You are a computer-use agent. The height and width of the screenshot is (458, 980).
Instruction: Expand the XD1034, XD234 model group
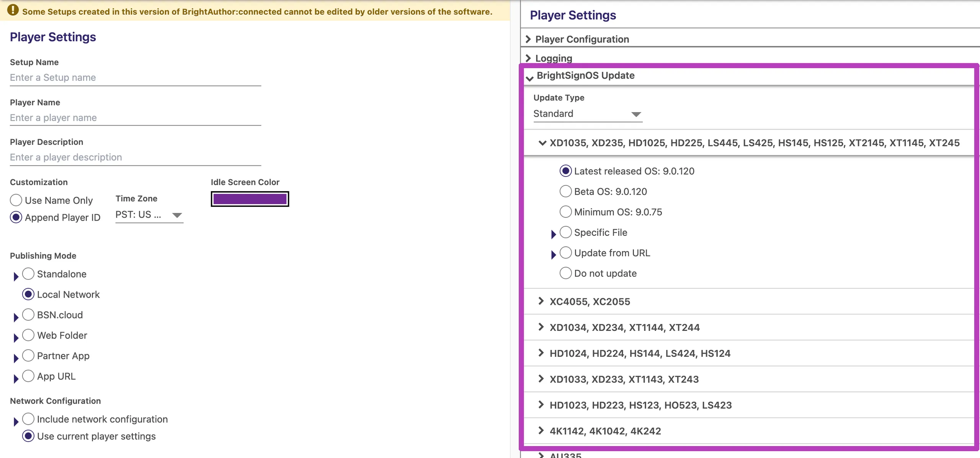click(541, 327)
